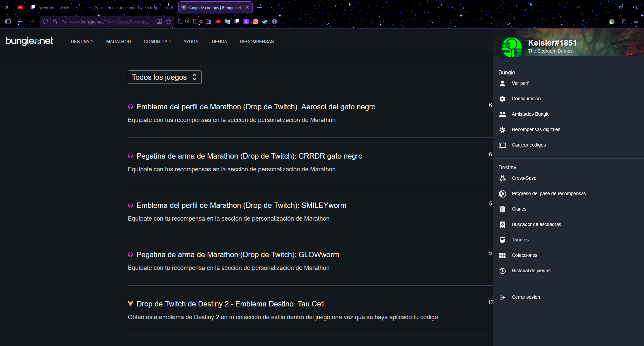Click the Ver perfil link
Viewport: 644px width, 346px height.
pyautogui.click(x=521, y=83)
